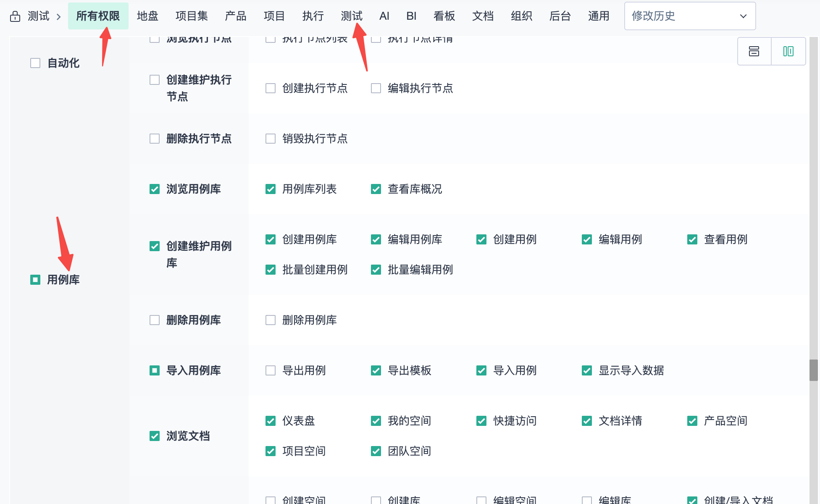The width and height of the screenshot is (820, 504).
Task: Enable the 自动化 checkbox
Action: coord(35,63)
